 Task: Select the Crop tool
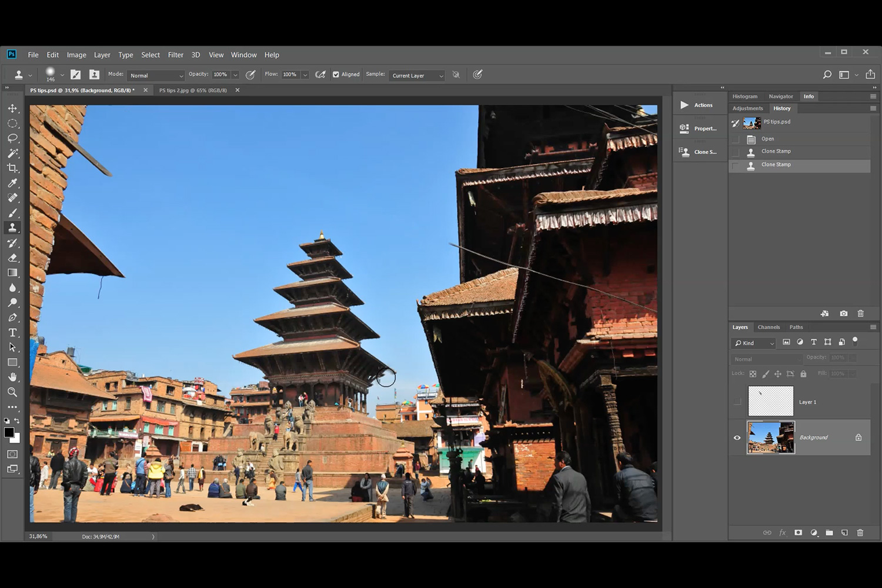click(x=12, y=168)
